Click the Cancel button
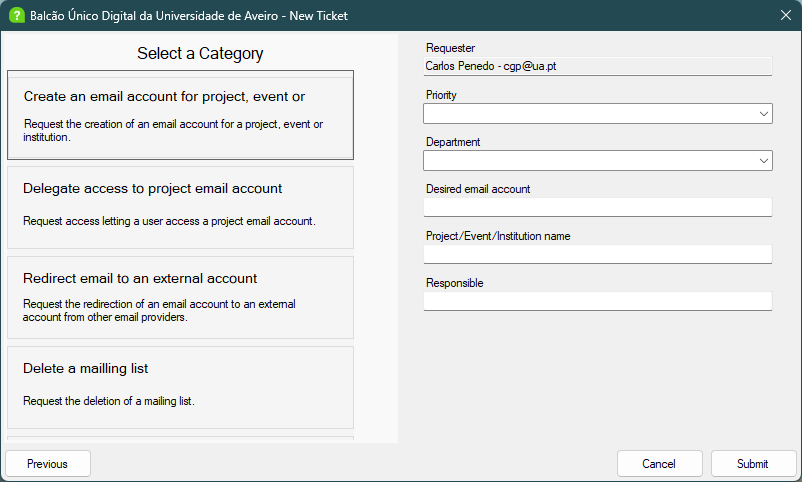802x482 pixels. pyautogui.click(x=659, y=464)
